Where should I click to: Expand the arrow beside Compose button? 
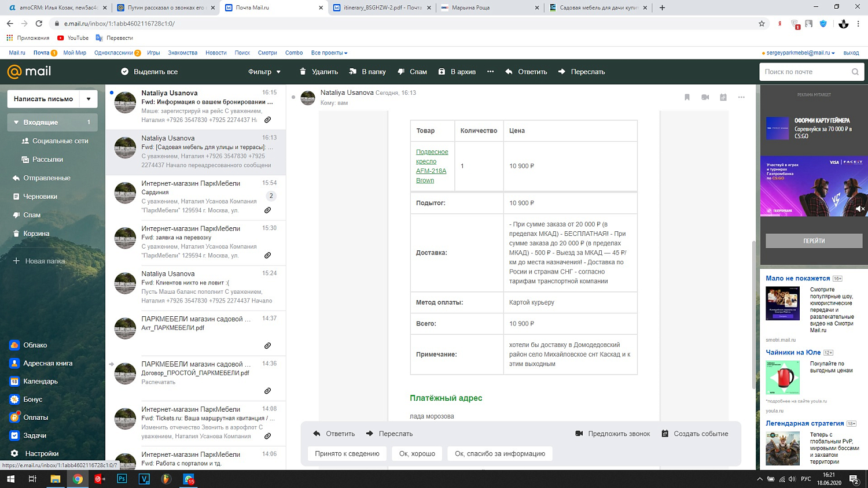click(89, 99)
